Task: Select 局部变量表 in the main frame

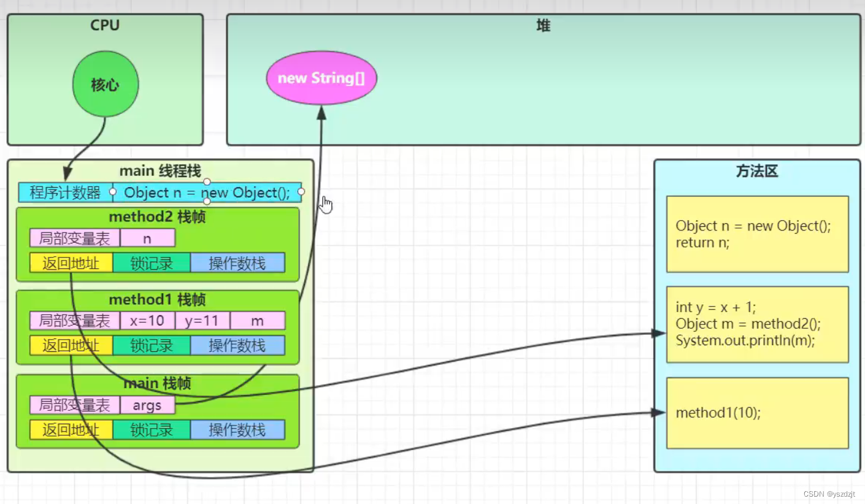Action: (75, 405)
